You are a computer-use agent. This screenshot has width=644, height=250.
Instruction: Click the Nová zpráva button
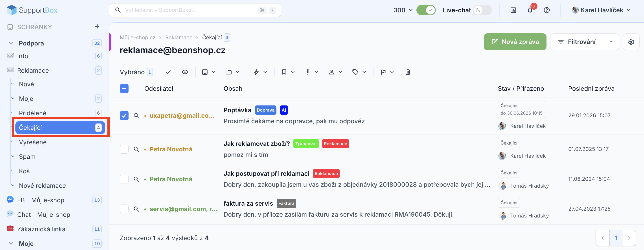pos(515,42)
